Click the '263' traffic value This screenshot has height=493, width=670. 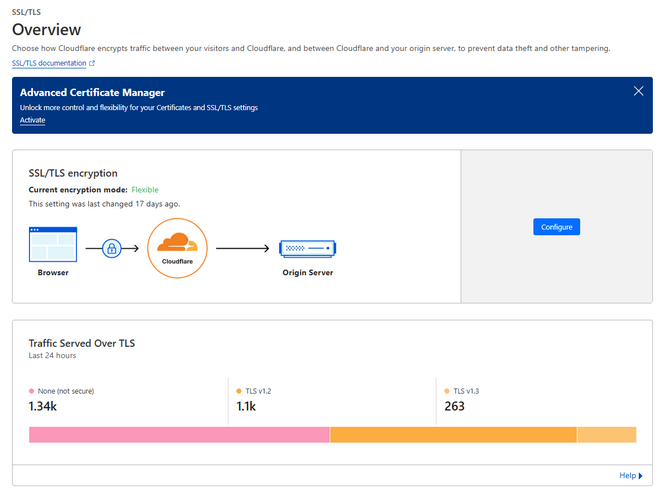[x=454, y=406]
